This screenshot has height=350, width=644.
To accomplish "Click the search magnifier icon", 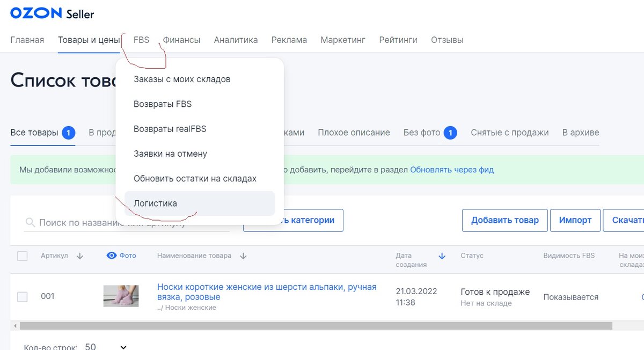I will [31, 222].
